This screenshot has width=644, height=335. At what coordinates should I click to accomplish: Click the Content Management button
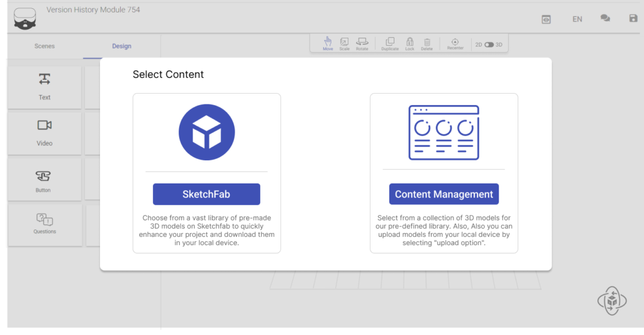coord(443,194)
